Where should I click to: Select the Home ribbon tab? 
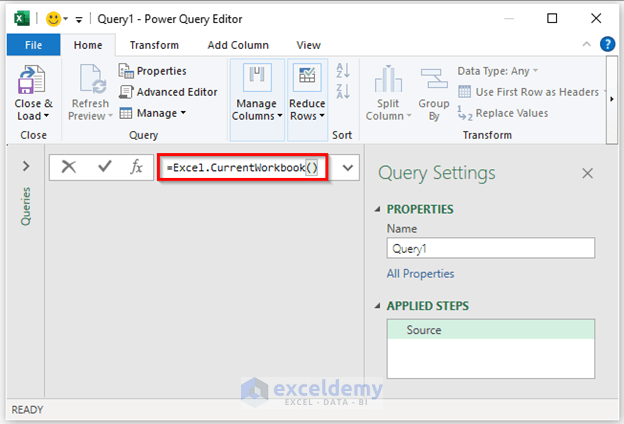point(88,45)
